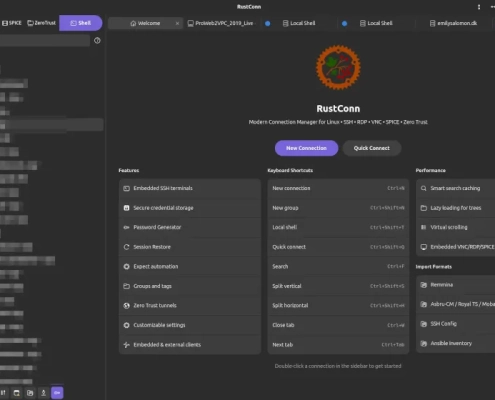This screenshot has height=400, width=495.
Task: Click the Smart search caching magnifier icon
Action: [x=423, y=188]
